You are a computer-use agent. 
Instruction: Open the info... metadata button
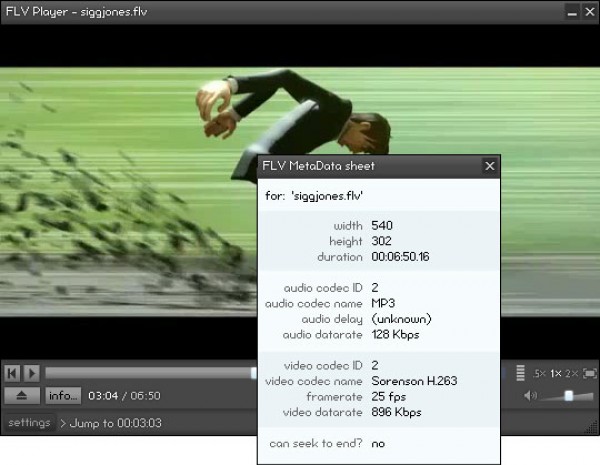tap(63, 395)
